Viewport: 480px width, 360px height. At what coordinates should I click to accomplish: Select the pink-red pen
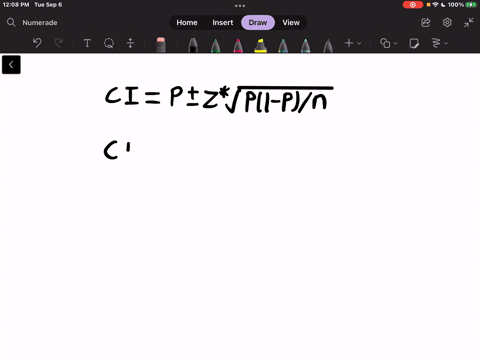pyautogui.click(x=238, y=45)
